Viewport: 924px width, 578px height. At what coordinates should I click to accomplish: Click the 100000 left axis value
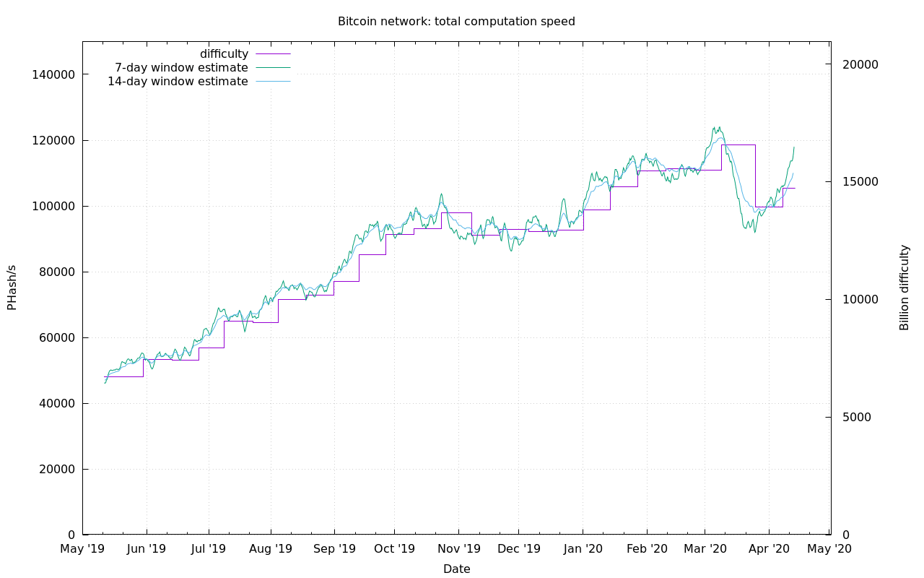tap(53, 206)
